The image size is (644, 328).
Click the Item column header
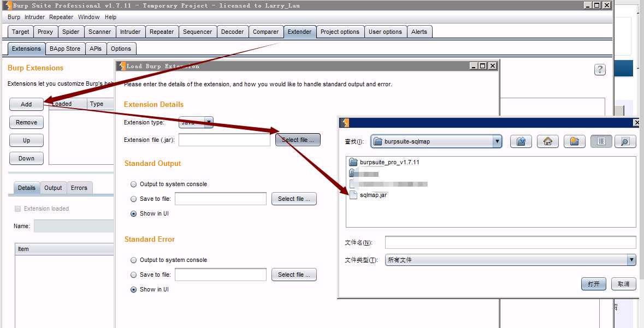click(x=64, y=249)
